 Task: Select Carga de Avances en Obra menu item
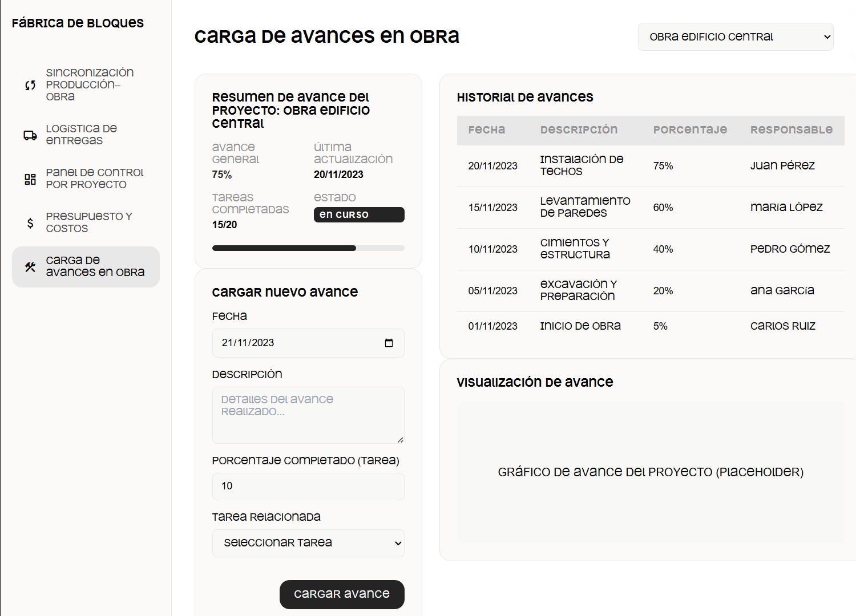[x=86, y=266]
